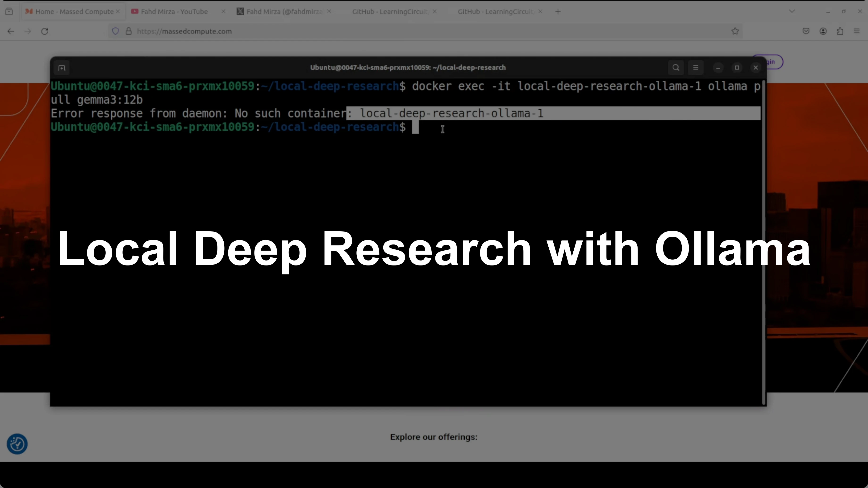
Task: Open a new browser tab
Action: click(x=558, y=12)
